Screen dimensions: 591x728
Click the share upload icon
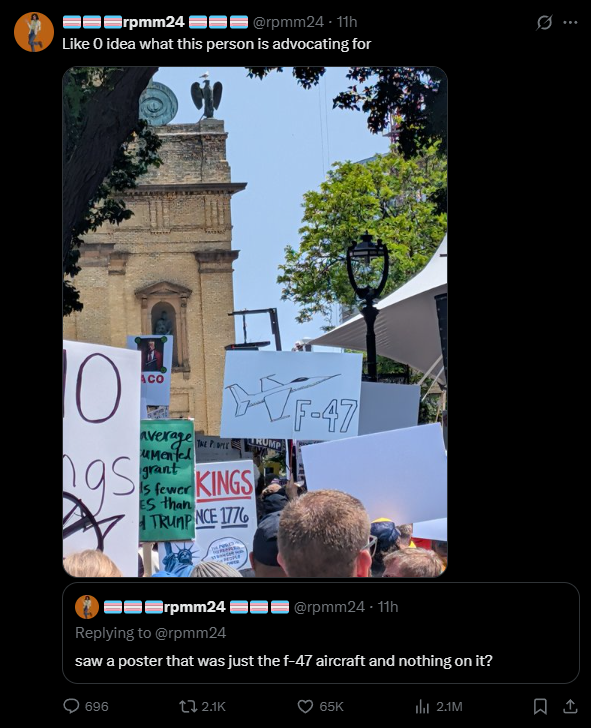pos(570,706)
